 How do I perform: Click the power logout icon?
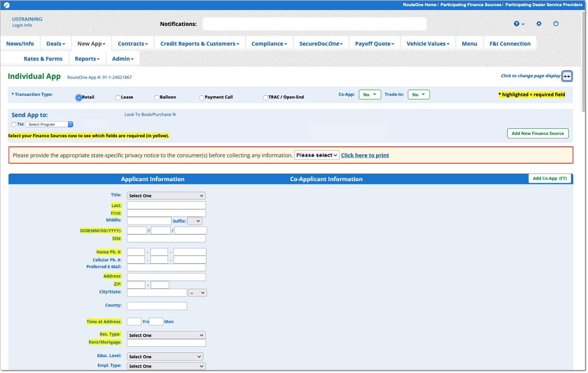click(x=556, y=24)
